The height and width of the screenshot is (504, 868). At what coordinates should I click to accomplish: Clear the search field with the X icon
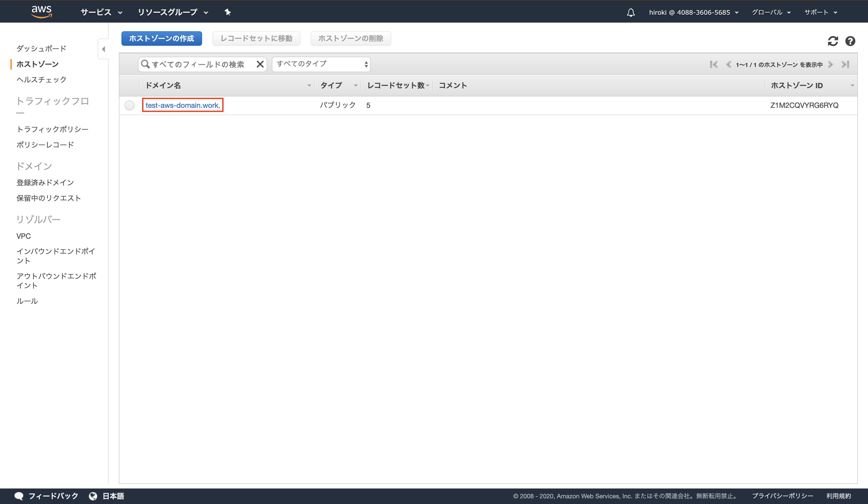260,64
